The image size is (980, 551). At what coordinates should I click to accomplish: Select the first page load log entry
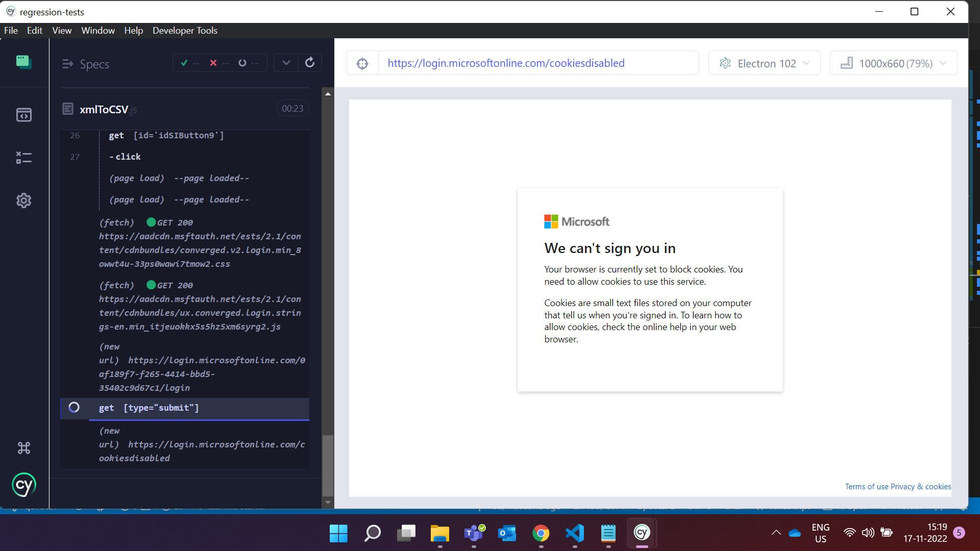tap(185, 178)
